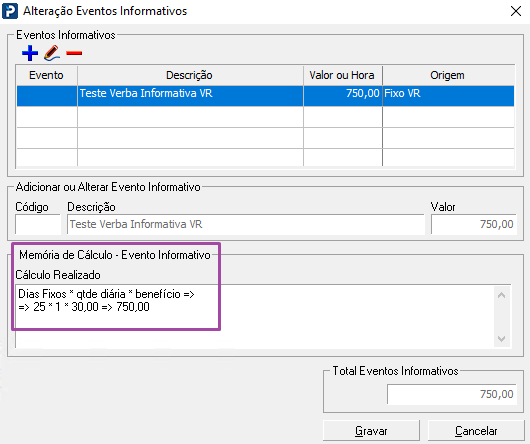Discard changes with the Cancelar button
This screenshot has width=530, height=444.
[x=476, y=431]
